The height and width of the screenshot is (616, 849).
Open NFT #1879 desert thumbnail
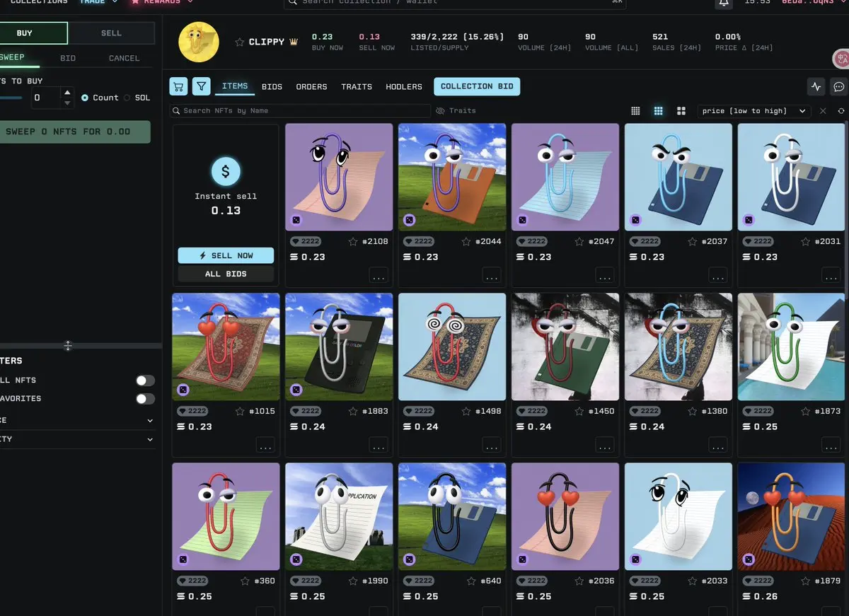(x=792, y=516)
